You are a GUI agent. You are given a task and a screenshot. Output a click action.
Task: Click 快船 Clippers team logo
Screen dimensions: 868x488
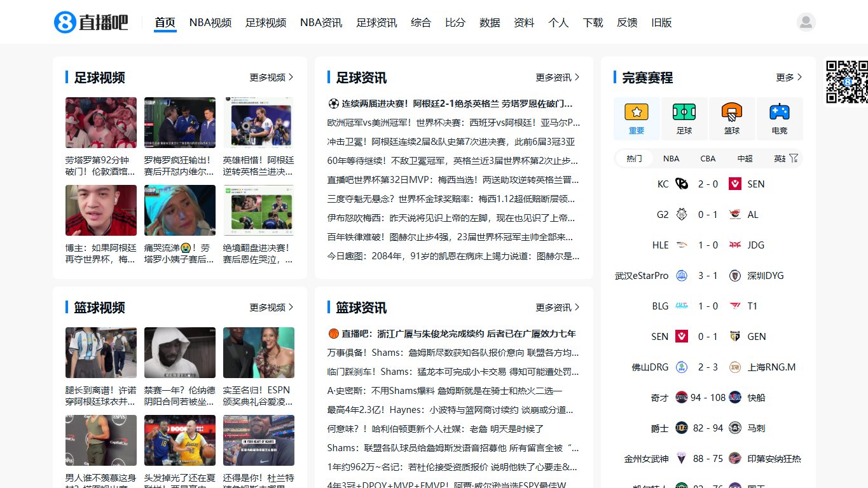735,397
